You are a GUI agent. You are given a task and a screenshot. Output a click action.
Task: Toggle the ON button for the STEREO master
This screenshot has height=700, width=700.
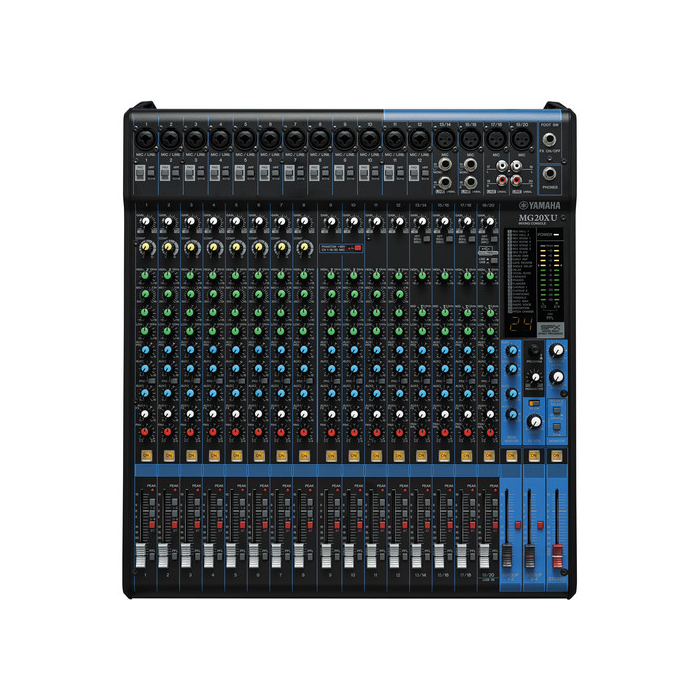(556, 456)
